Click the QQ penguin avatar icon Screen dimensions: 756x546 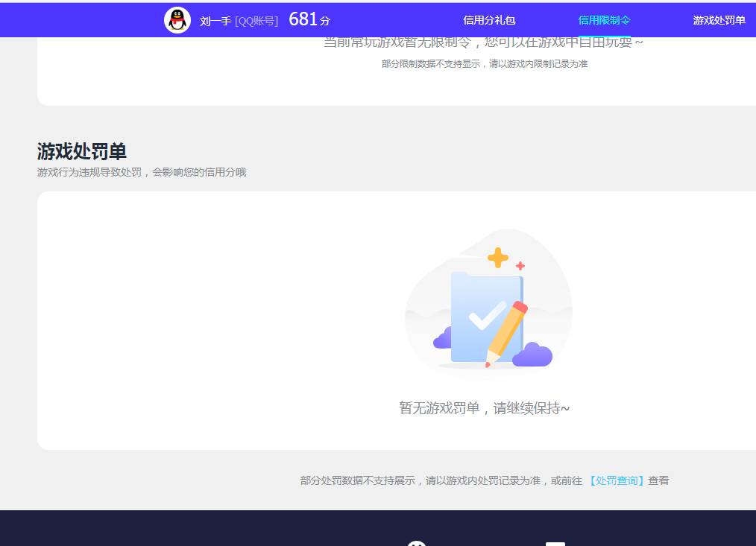coord(177,19)
